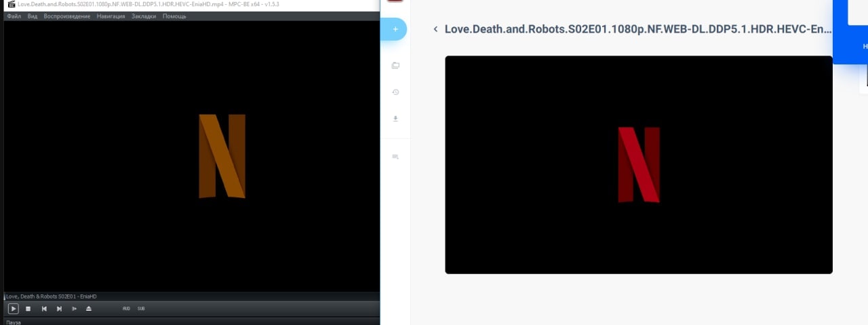Image resolution: width=868 pixels, height=325 pixels.
Task: Click the eject/open file icon in MPC-BE
Action: click(x=89, y=309)
